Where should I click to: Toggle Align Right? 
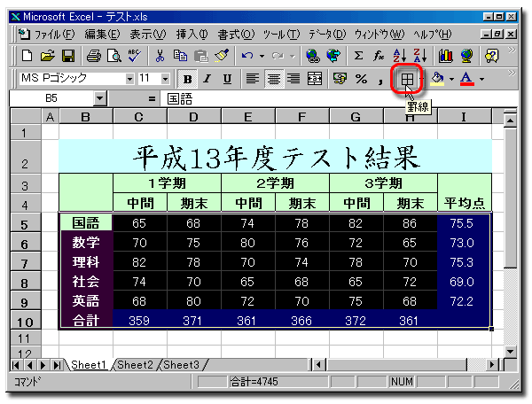tap(293, 79)
